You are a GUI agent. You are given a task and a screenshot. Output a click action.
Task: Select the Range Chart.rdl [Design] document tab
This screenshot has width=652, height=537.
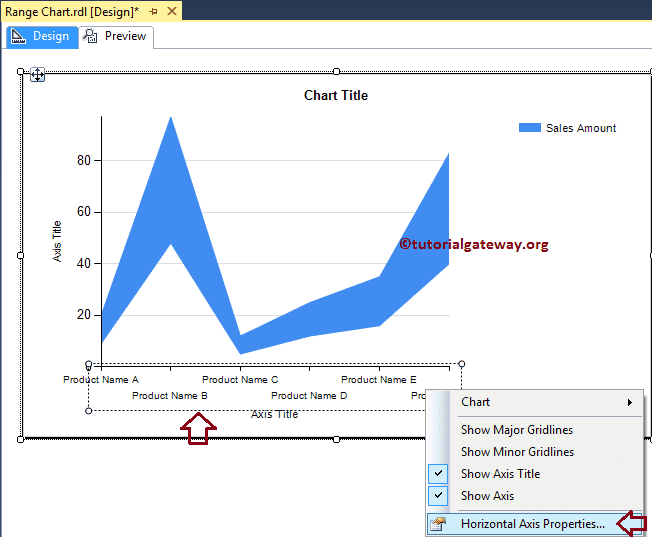pyautogui.click(x=91, y=11)
